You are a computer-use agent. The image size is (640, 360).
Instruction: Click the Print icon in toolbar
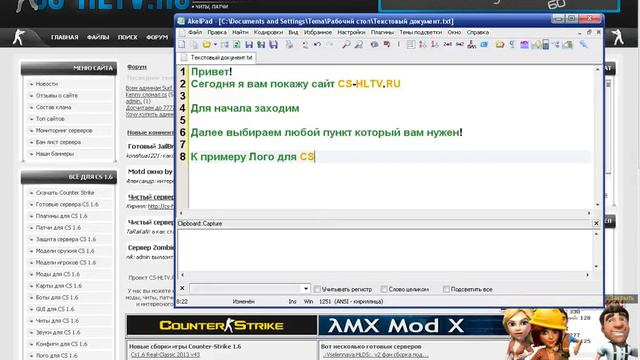point(289,44)
